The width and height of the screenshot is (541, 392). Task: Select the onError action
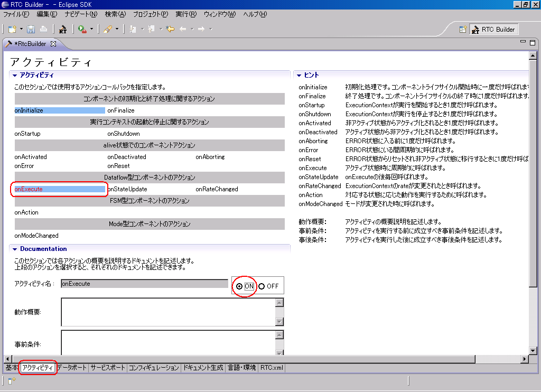24,166
